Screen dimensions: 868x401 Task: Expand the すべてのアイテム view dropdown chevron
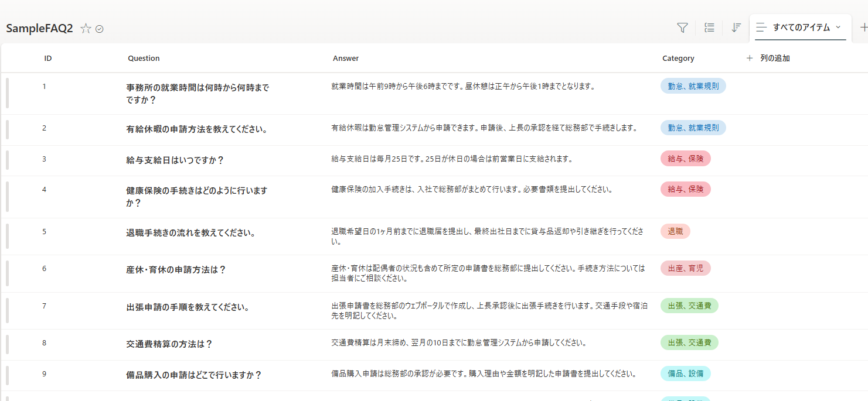[838, 27]
